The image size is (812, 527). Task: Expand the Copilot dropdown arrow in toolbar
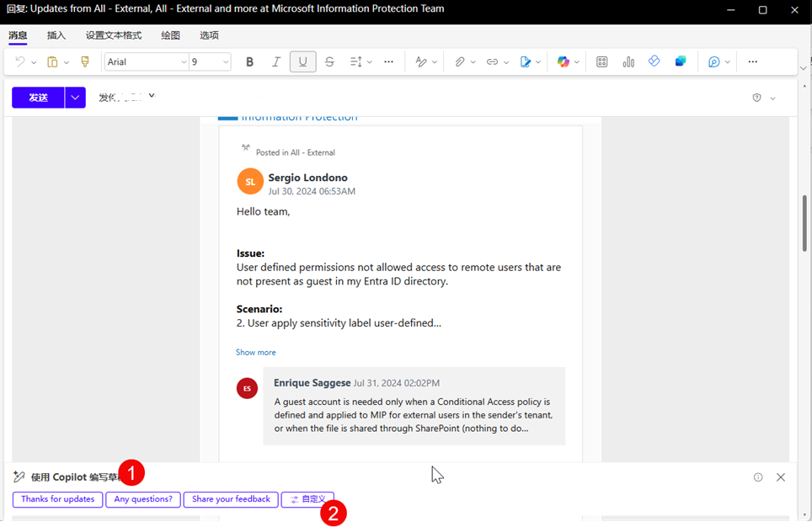tap(576, 62)
